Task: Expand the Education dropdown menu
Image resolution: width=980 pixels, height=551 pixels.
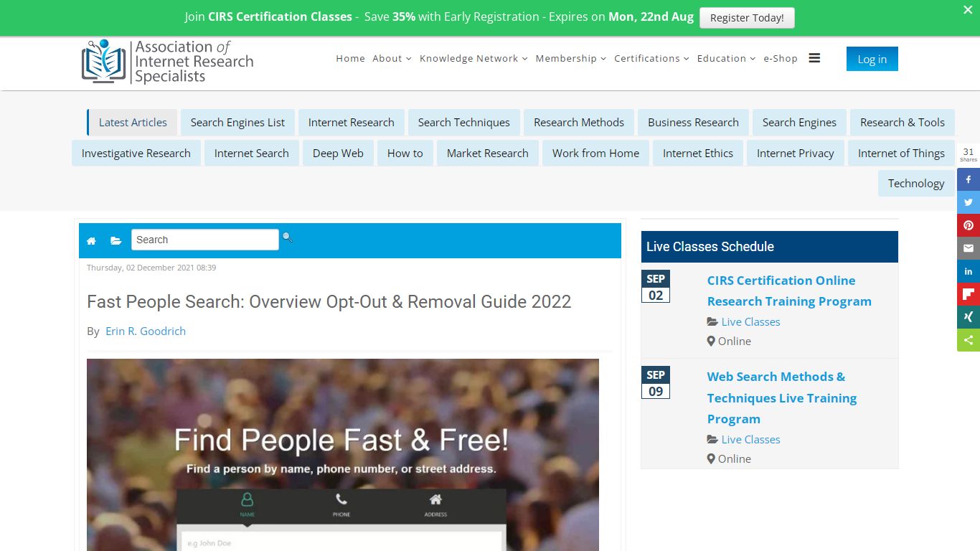Action: [x=726, y=58]
